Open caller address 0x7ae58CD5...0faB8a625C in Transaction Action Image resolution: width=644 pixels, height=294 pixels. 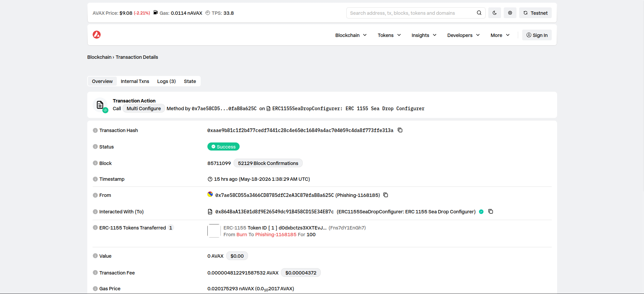(x=224, y=109)
